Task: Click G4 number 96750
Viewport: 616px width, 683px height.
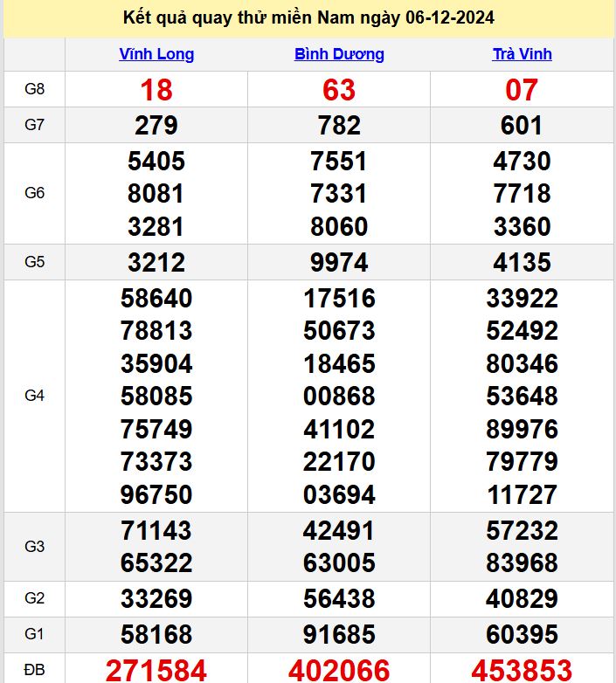Action: pyautogui.click(x=156, y=494)
